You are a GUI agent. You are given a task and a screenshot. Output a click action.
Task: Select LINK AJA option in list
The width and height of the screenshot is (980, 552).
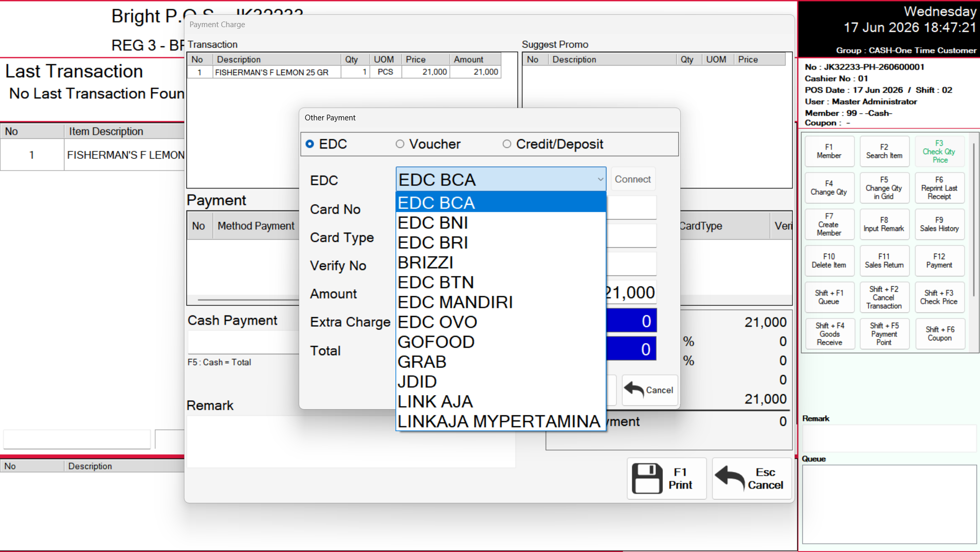coord(501,402)
